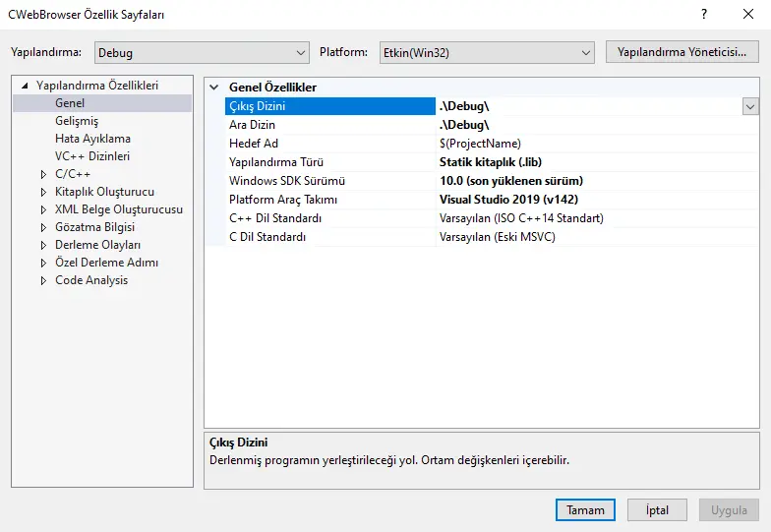The width and height of the screenshot is (771, 532).
Task: Open the Yapılandırma dropdown showing Debug
Action: (x=202, y=52)
